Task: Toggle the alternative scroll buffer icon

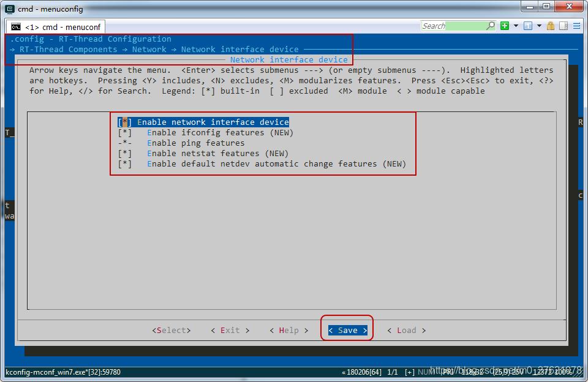Action: point(563,26)
